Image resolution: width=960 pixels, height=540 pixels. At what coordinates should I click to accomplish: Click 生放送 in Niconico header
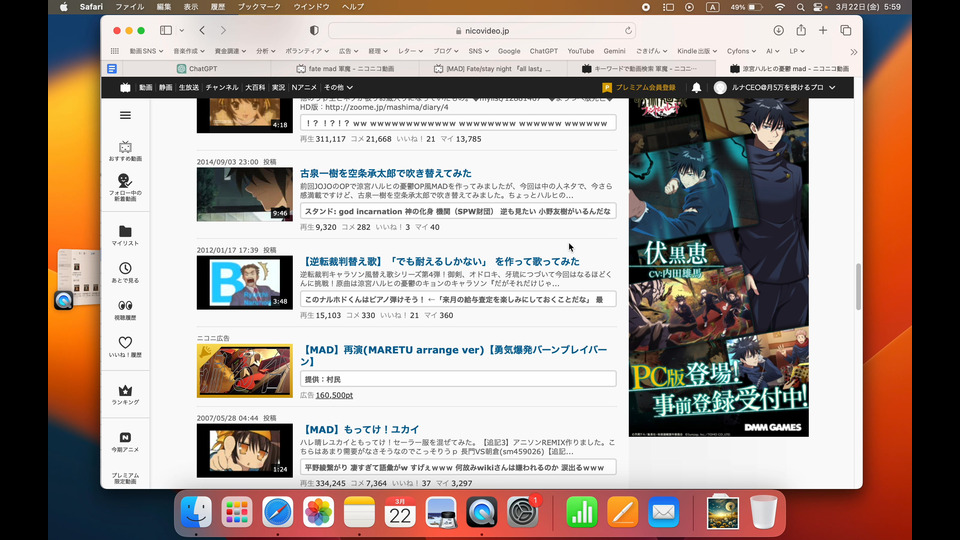point(189,88)
